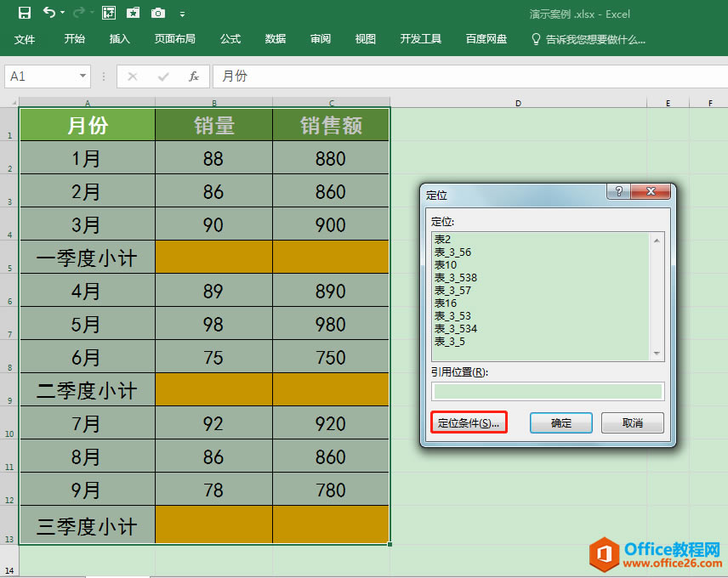Switch to the 插入 ribbon tab
The width and height of the screenshot is (728, 578).
coord(119,38)
